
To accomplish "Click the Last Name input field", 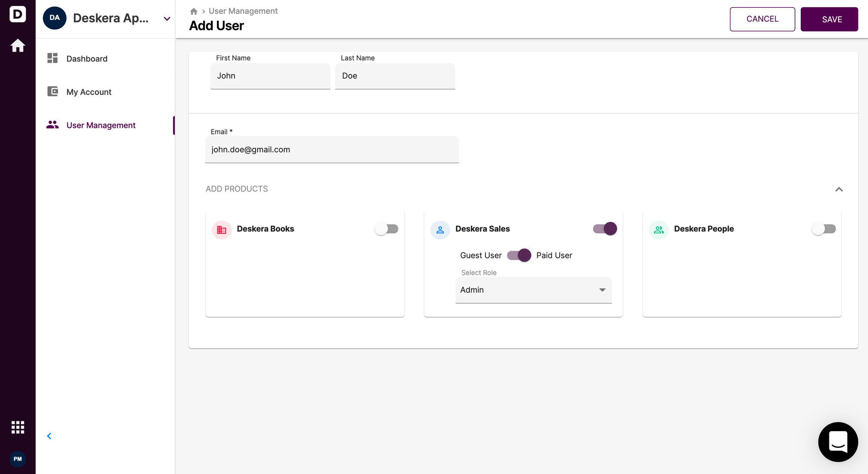I will [395, 76].
